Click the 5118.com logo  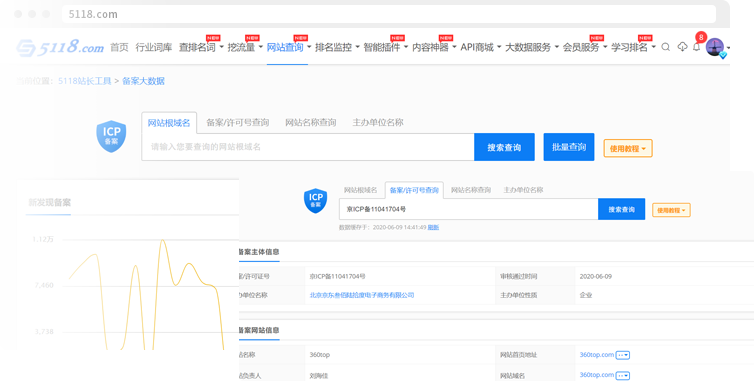click(60, 47)
